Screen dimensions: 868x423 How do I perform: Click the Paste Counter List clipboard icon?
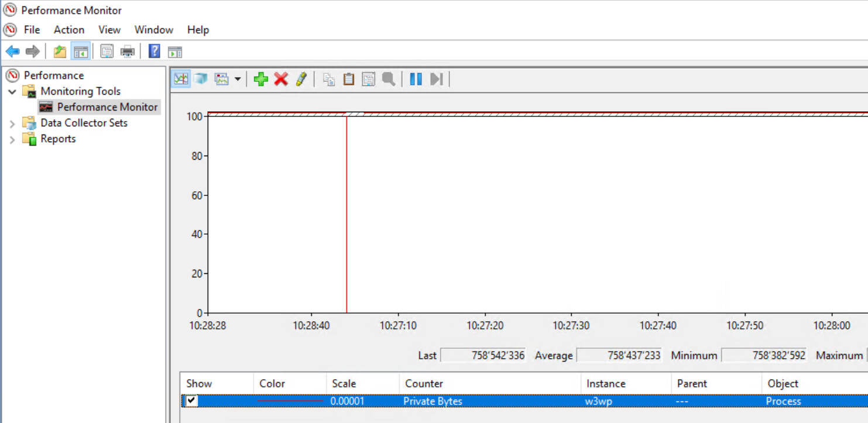point(349,79)
